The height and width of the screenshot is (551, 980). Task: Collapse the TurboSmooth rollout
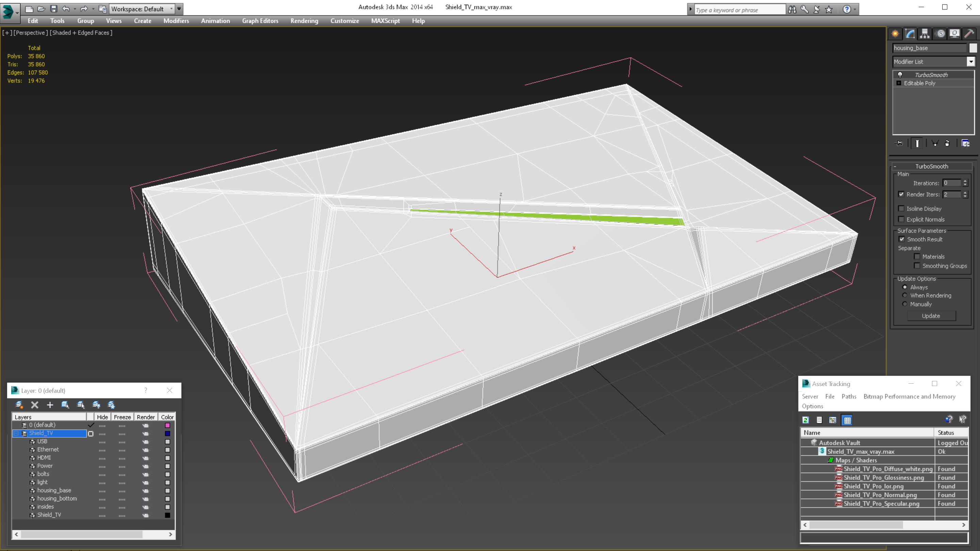(x=895, y=166)
